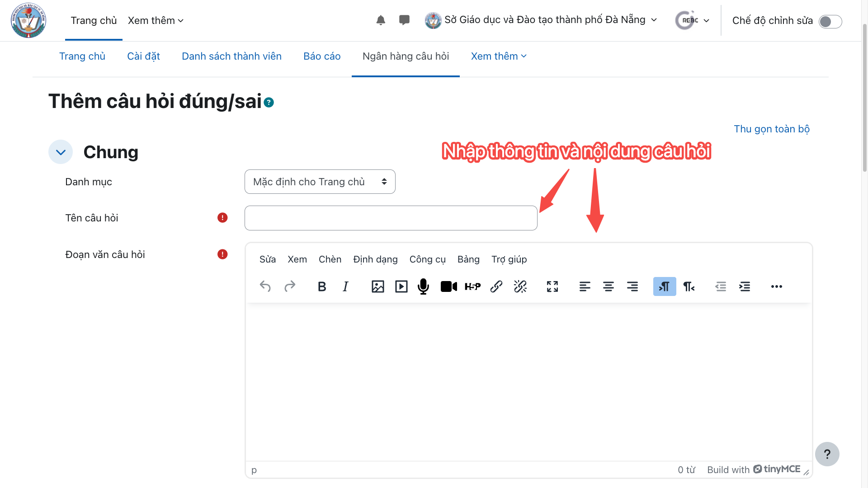868x488 pixels.
Task: Click the editor resize handle corner
Action: (806, 472)
